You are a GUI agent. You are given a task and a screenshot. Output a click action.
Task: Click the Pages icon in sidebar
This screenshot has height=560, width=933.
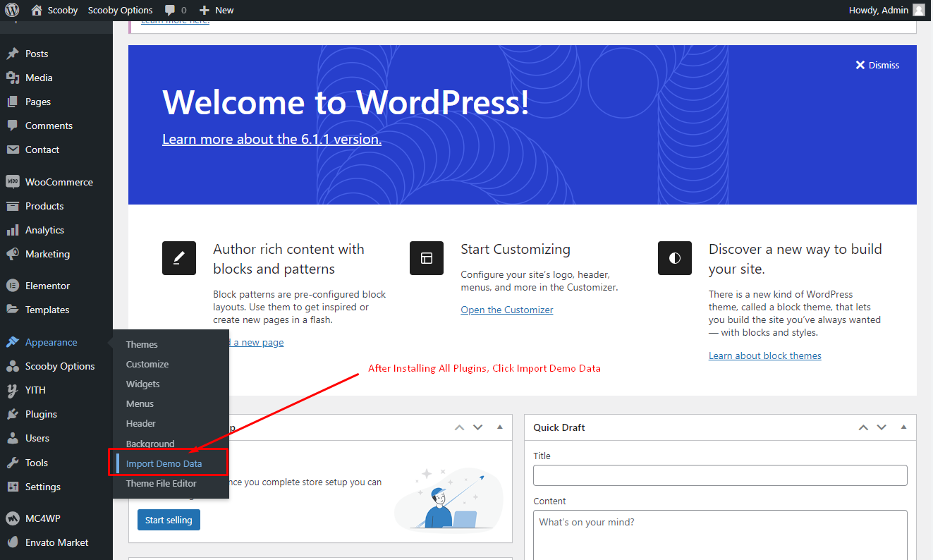click(x=13, y=102)
